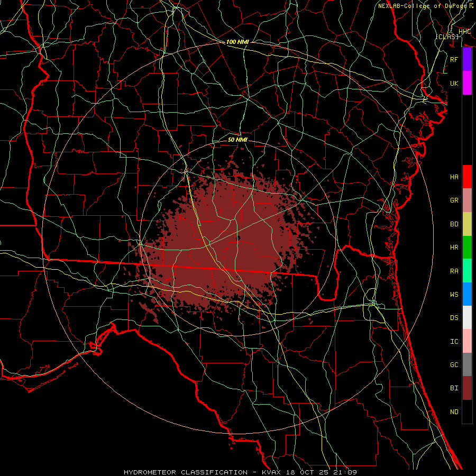Viewport: 476px width, 476px height.
Task: Click the 'NEXLAB-College of DuPage' credit text
Action: pos(422,6)
